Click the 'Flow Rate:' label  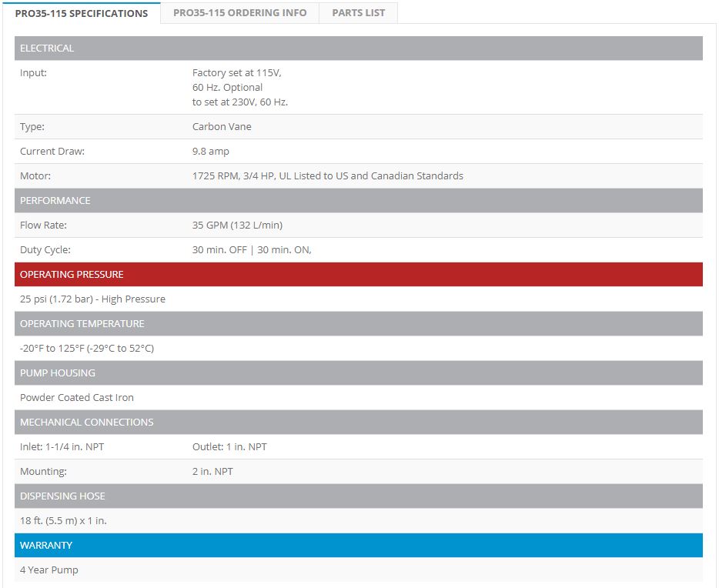point(43,225)
